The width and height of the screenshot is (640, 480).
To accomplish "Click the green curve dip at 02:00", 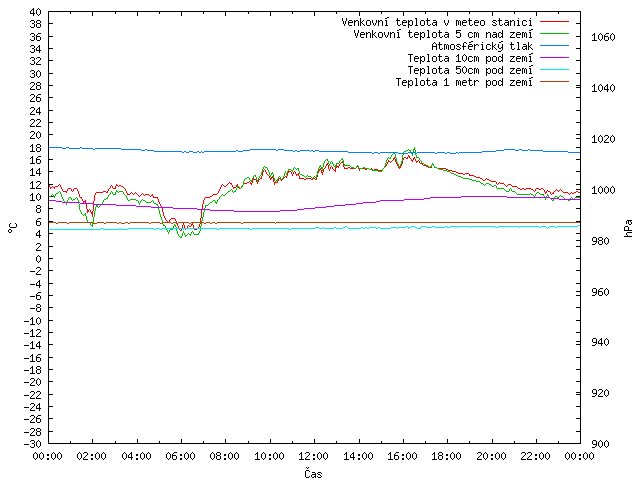I will point(92,225).
